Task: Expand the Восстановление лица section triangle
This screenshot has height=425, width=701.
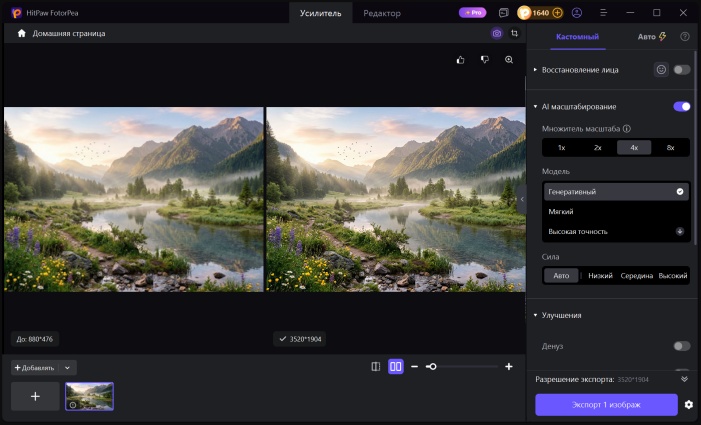Action: [x=535, y=70]
